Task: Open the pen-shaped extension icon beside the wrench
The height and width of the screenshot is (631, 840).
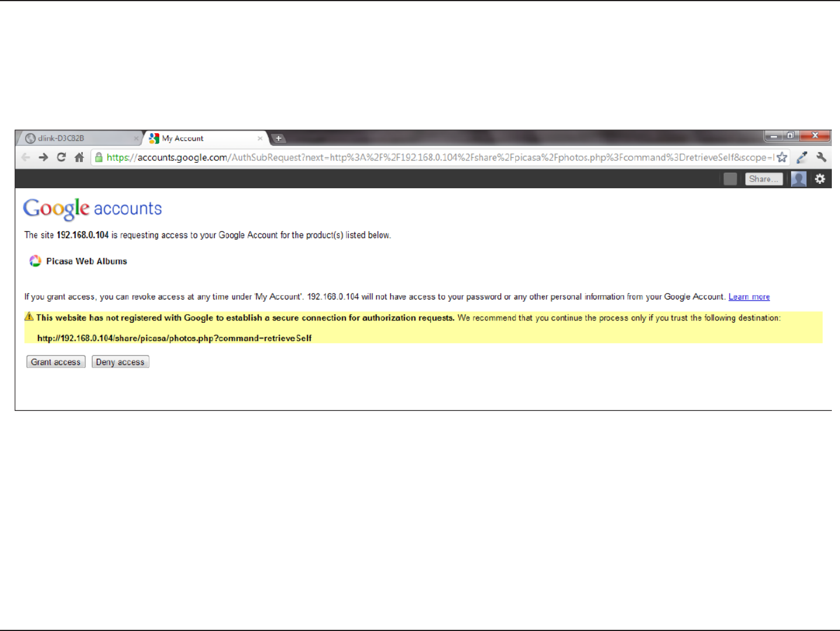Action: (802, 157)
